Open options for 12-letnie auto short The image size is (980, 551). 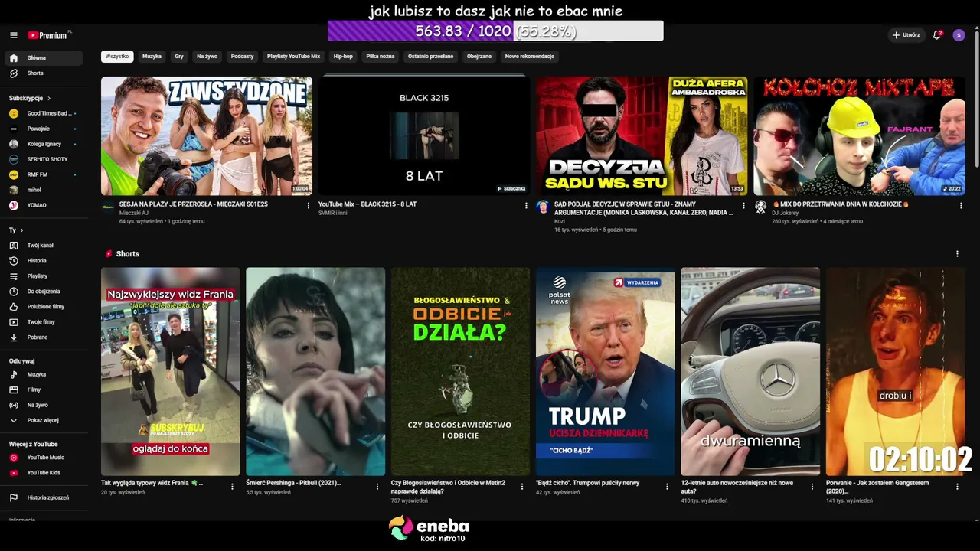pyautogui.click(x=812, y=486)
